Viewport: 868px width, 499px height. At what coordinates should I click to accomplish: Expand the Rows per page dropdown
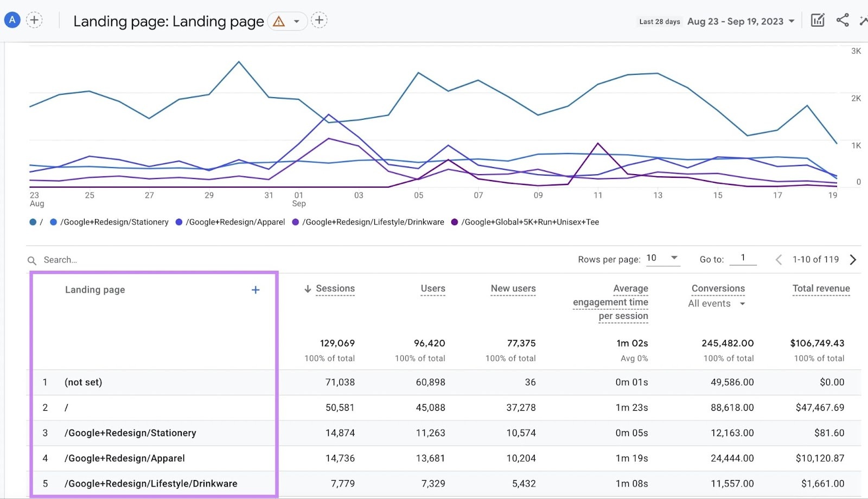pyautogui.click(x=663, y=258)
